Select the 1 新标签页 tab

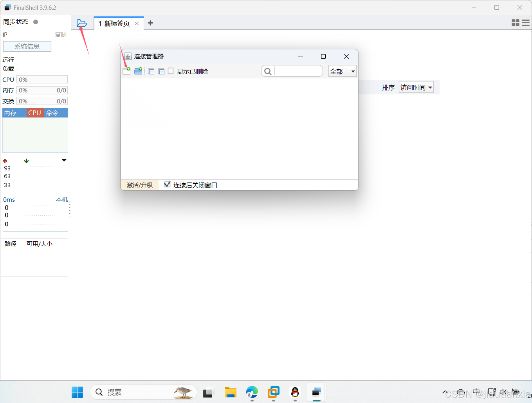point(114,23)
